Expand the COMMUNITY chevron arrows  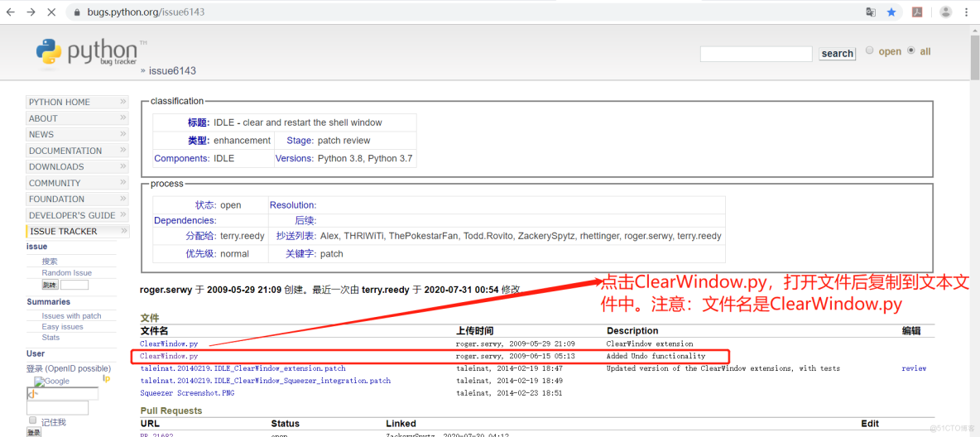[x=123, y=183]
